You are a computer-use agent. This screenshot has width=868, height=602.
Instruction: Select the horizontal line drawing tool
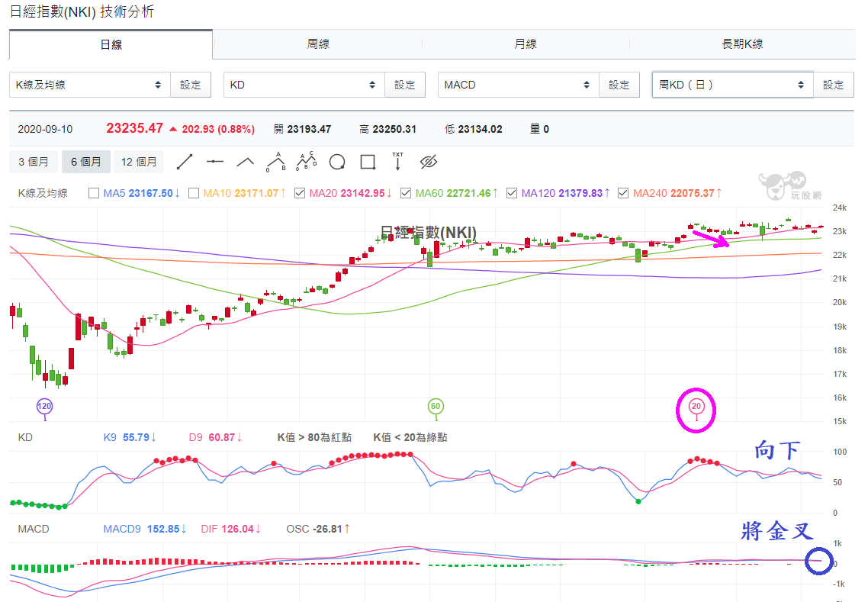(x=215, y=162)
